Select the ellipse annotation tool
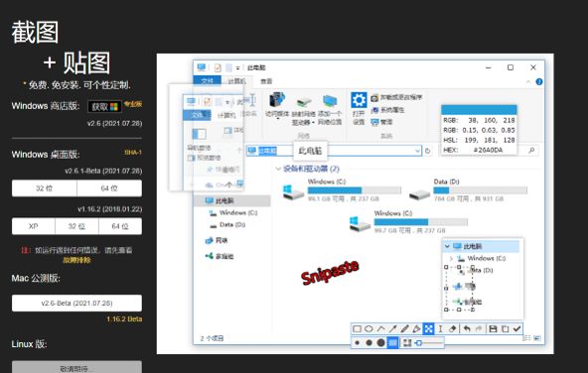Screen dimensions: 588x373 click(369, 329)
